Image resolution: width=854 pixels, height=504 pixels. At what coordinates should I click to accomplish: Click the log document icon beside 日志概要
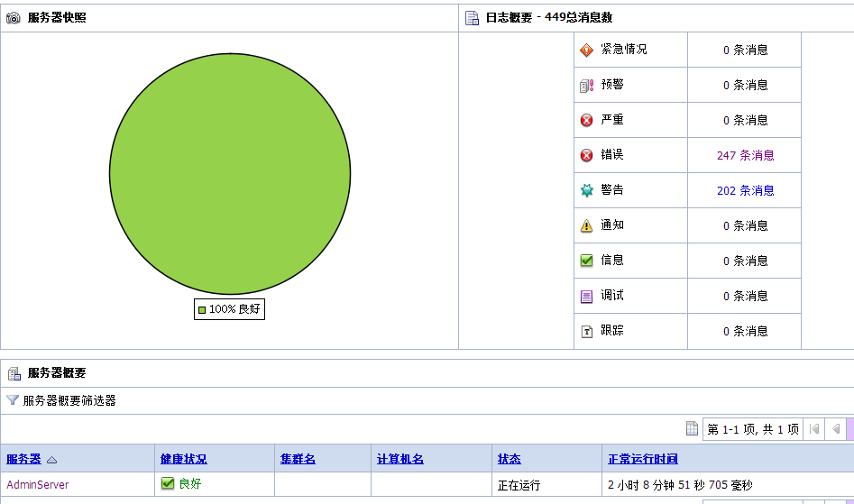pyautogui.click(x=472, y=18)
